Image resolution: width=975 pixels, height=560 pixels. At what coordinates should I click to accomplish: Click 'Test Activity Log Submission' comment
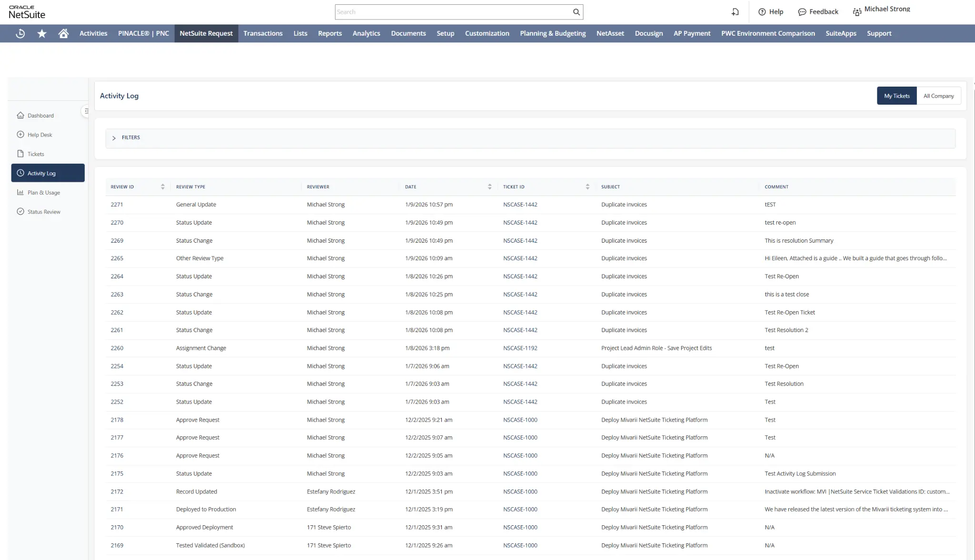(800, 473)
